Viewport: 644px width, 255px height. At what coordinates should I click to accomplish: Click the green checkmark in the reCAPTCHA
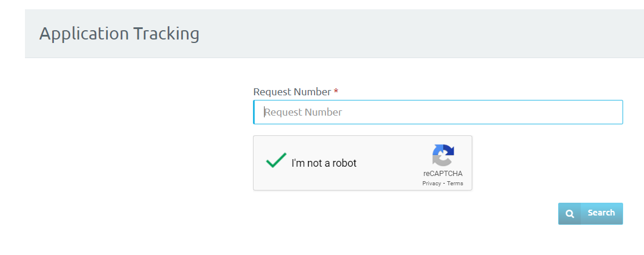tap(276, 160)
